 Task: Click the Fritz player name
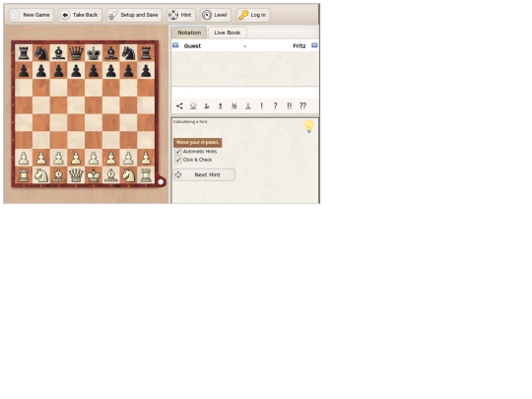click(x=299, y=45)
